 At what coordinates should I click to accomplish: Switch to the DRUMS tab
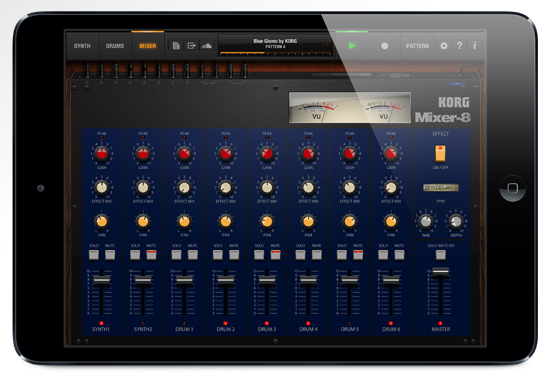click(115, 46)
